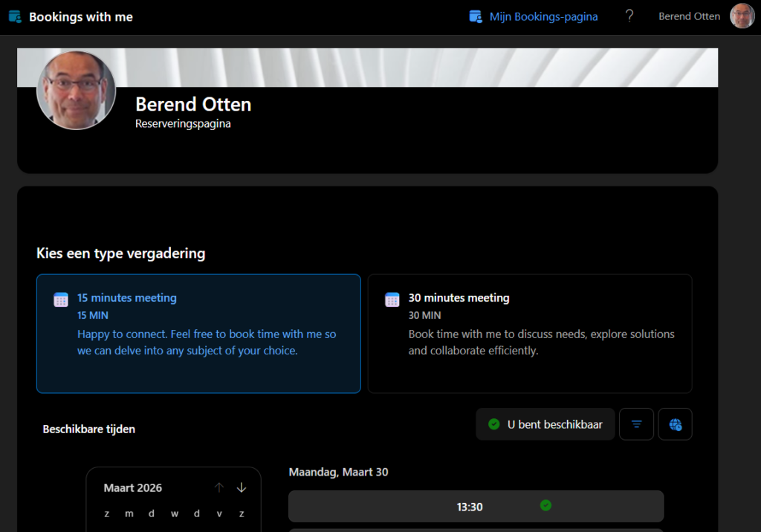761x532 pixels.
Task: Click the Bookings with me logo icon
Action: (14, 16)
